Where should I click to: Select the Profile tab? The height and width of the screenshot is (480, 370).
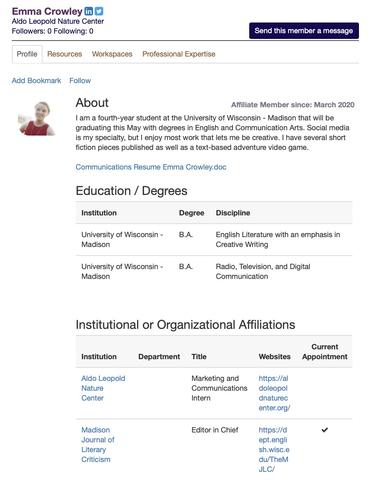tap(27, 54)
